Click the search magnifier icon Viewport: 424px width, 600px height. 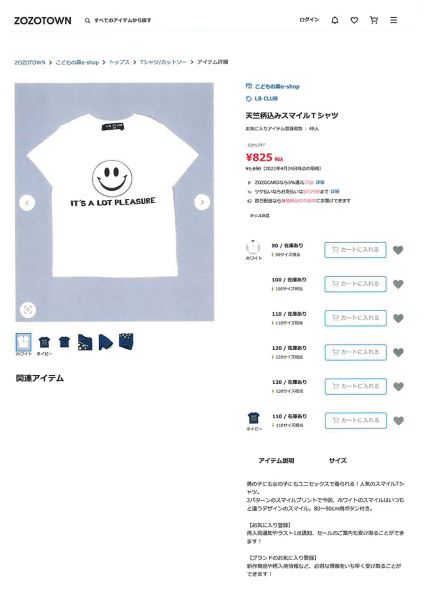click(x=88, y=21)
